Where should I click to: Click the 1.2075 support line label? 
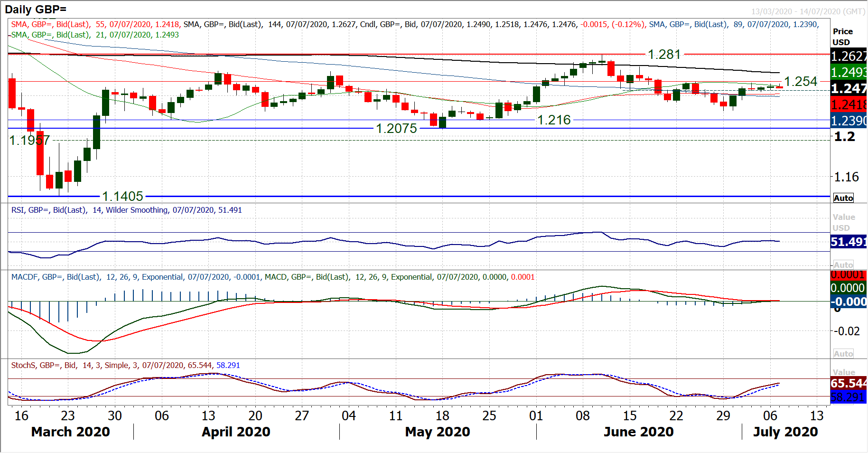coord(396,129)
